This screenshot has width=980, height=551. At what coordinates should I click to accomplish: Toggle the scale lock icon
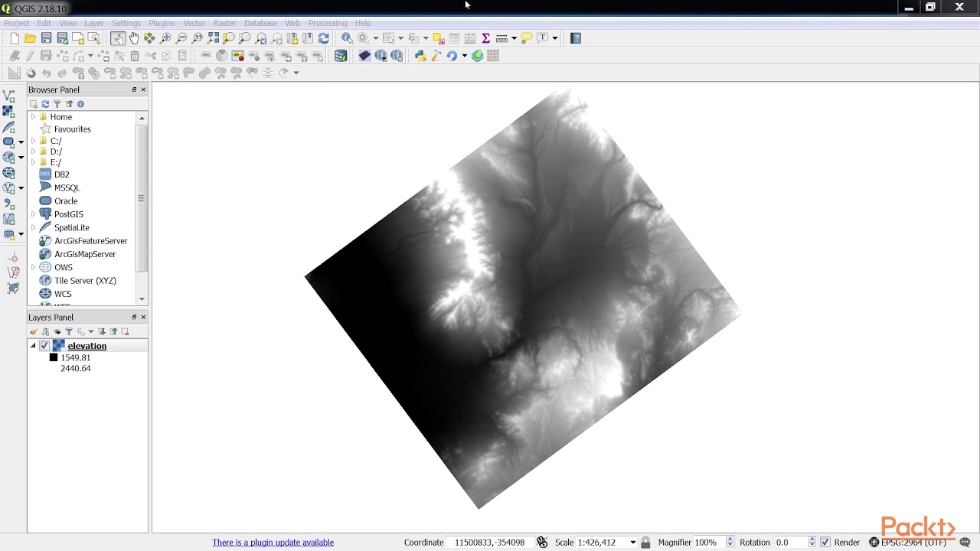coord(645,542)
